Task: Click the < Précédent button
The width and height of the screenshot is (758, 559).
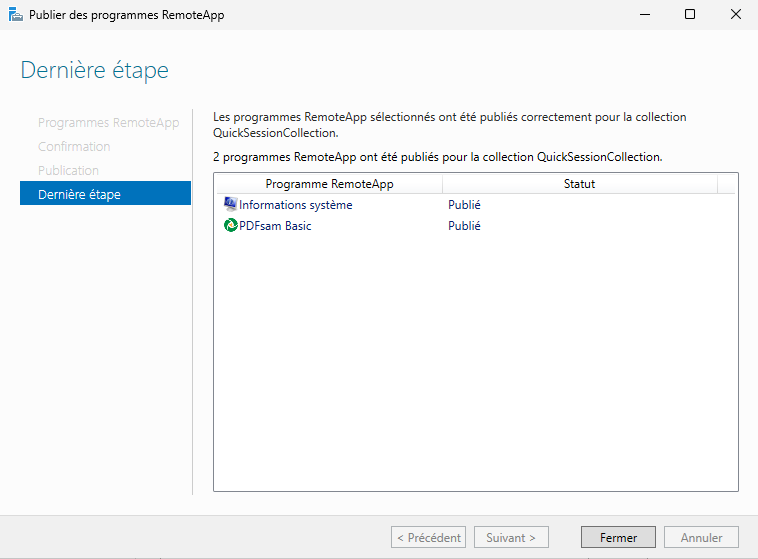Action: (428, 537)
